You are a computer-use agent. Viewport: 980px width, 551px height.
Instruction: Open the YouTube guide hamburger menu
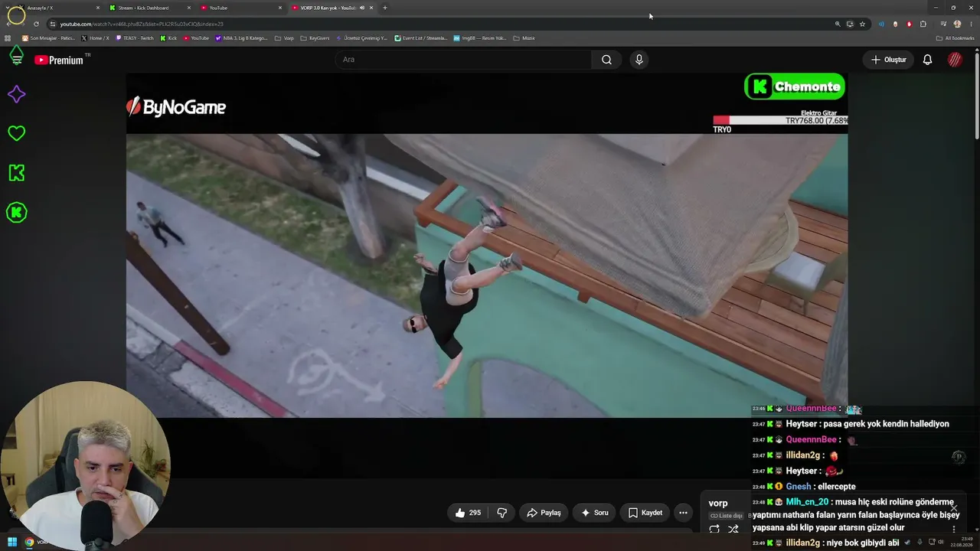[16, 60]
